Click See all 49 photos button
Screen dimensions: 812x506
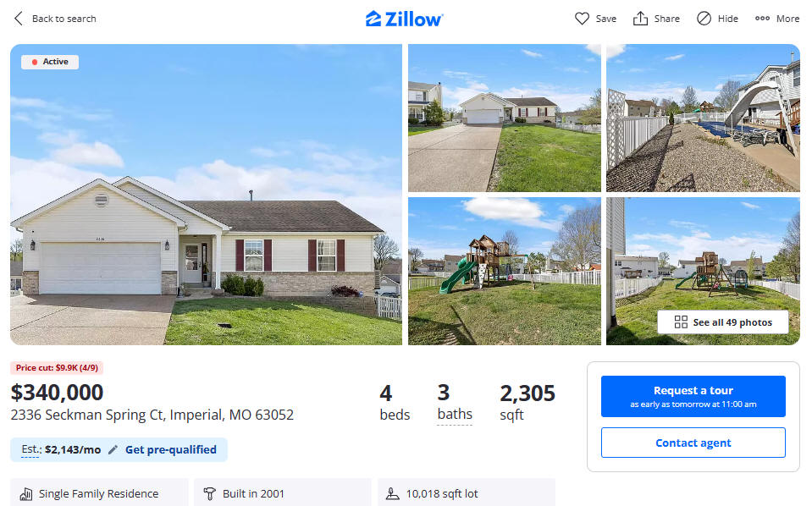tap(723, 322)
